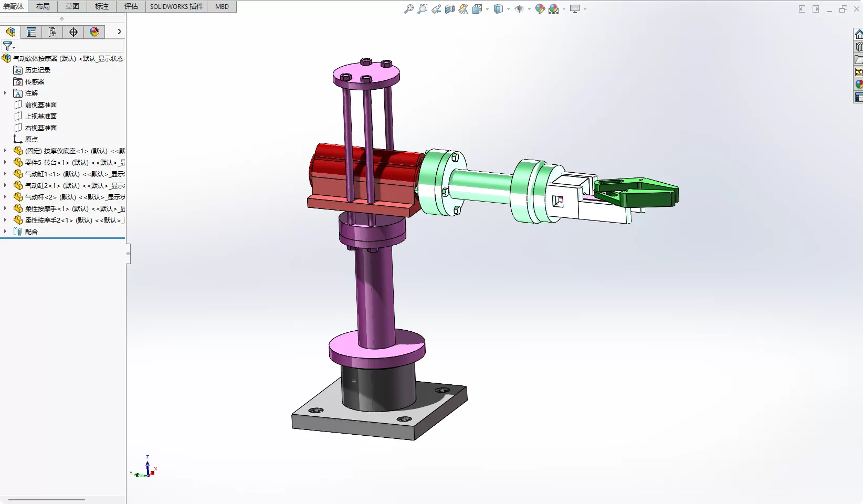Click the View Orientation cube icon

click(x=477, y=9)
